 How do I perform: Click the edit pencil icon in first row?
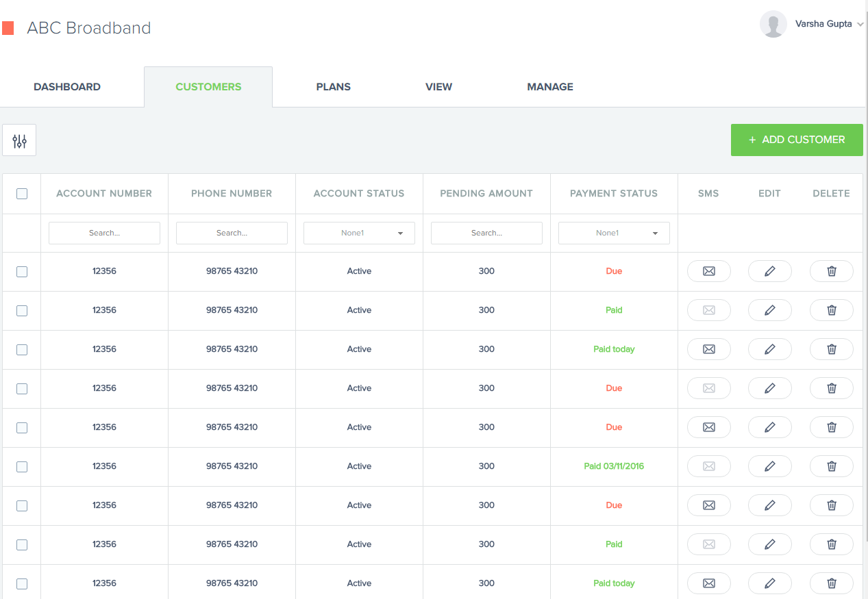point(769,271)
